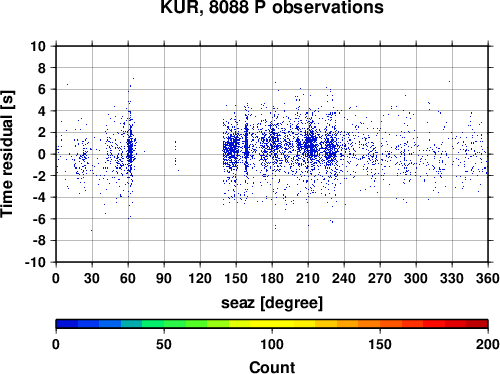Screen dimensions: 500x374
Task: Click the y-axis tick label 10
Action: point(38,46)
